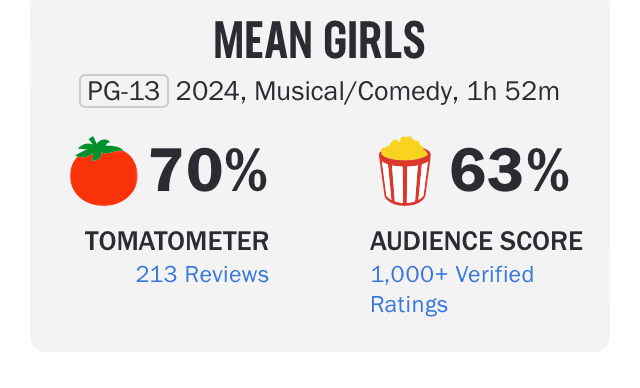Screen dimensions: 640x388
Task: Click the percent sign after 63
Action: click(548, 171)
